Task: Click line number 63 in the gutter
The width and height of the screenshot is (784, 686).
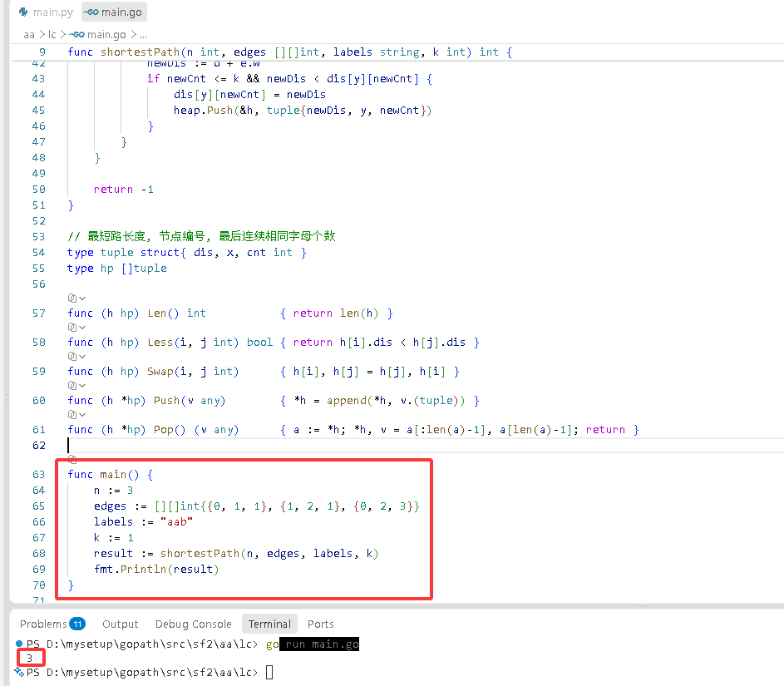Action: 38,475
